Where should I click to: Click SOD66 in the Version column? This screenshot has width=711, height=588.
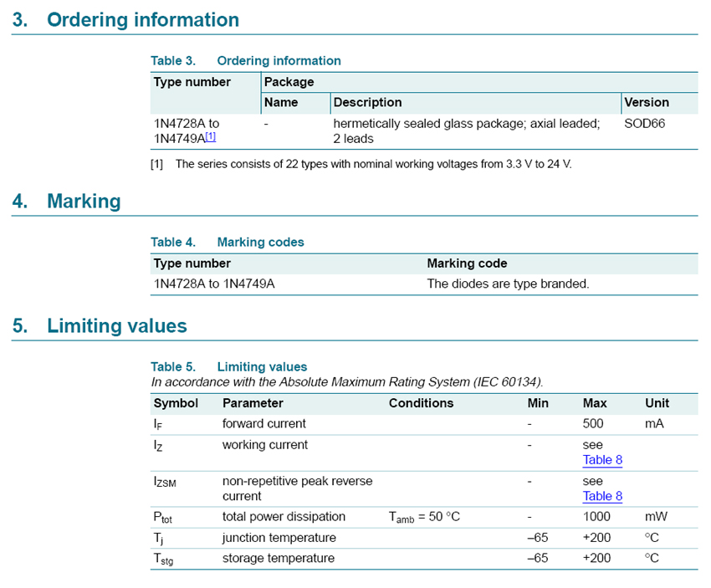646,123
